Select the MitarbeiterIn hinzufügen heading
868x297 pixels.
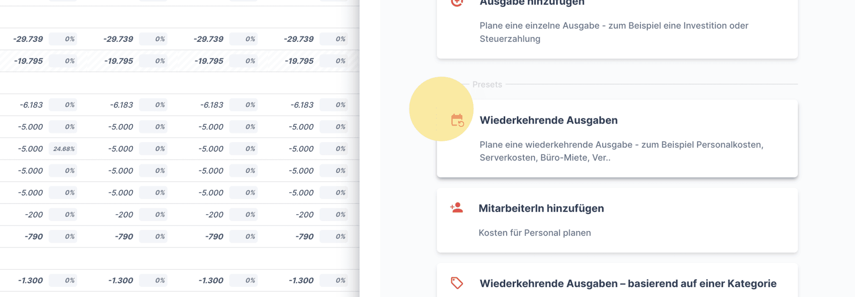point(541,208)
